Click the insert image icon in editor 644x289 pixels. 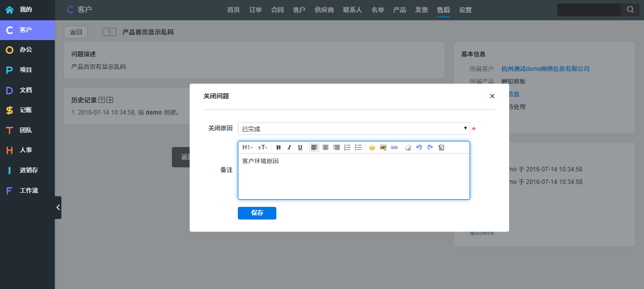point(383,148)
